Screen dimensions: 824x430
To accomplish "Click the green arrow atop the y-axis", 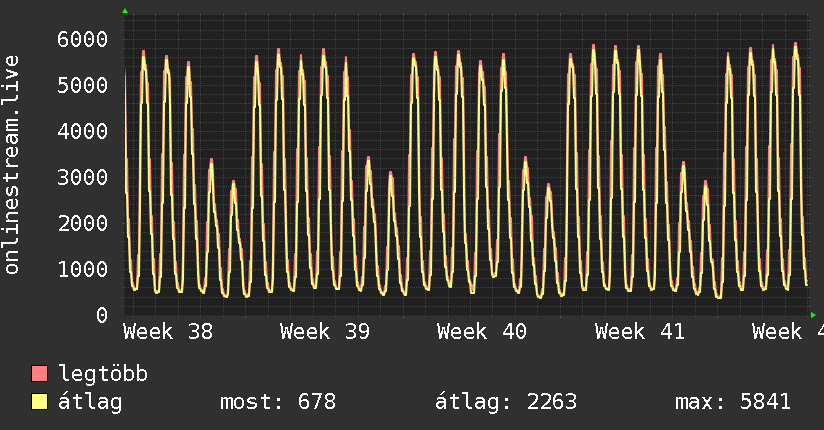I will 125,11.
